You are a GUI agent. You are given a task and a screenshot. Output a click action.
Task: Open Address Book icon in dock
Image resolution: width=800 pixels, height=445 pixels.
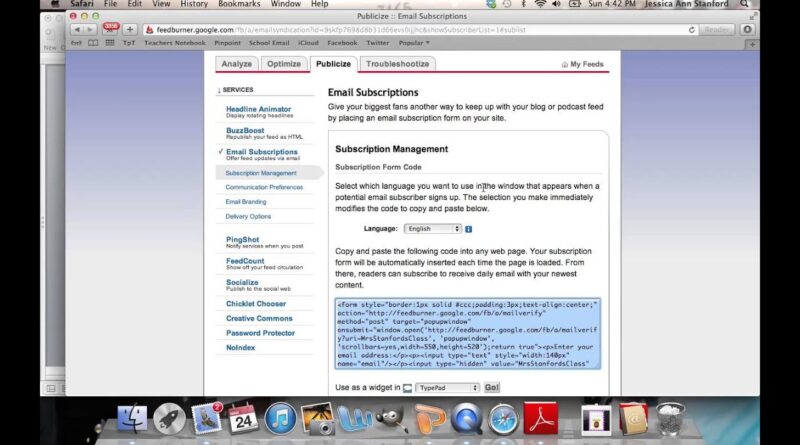633,418
